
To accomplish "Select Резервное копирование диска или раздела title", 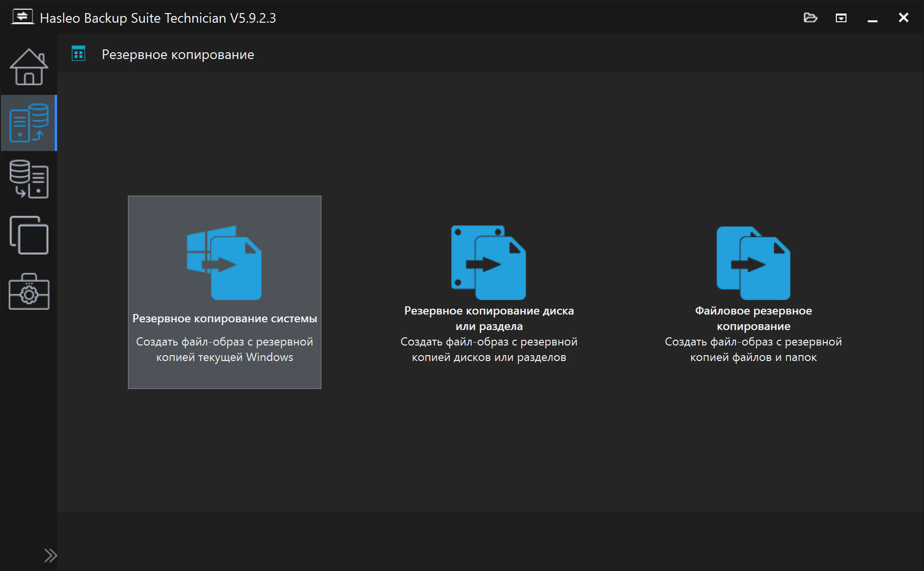I will (x=489, y=318).
